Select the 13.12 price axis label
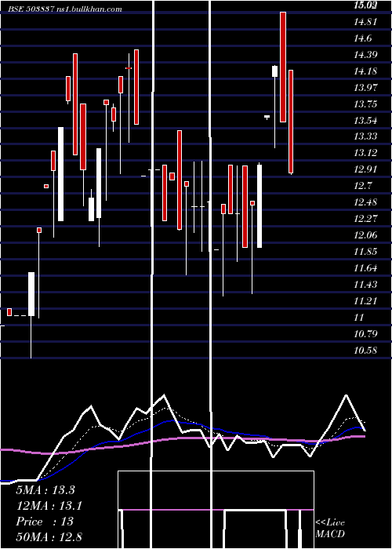Viewport: 392px width, 549px height. point(365,153)
